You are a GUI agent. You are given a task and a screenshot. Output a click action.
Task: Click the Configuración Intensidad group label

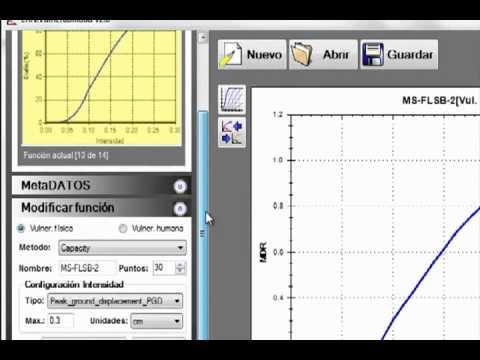pyautogui.click(x=74, y=284)
